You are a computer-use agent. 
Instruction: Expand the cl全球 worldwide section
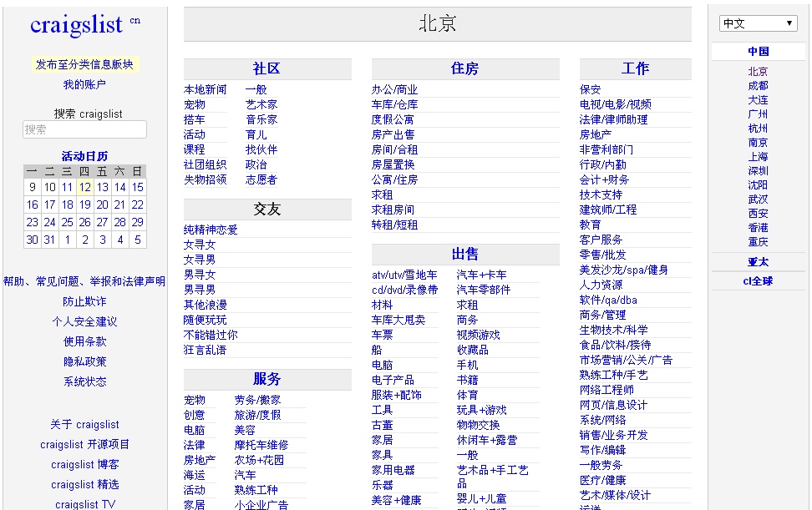tap(759, 281)
